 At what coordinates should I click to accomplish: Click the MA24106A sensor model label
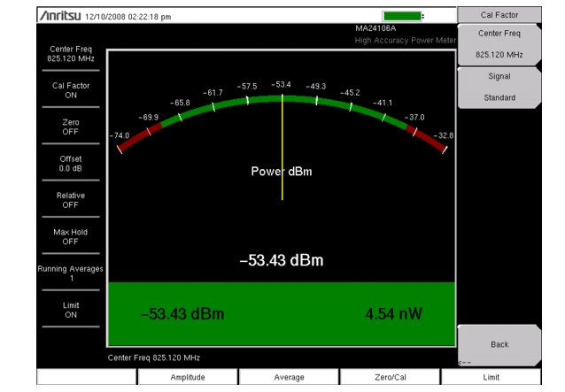(375, 28)
